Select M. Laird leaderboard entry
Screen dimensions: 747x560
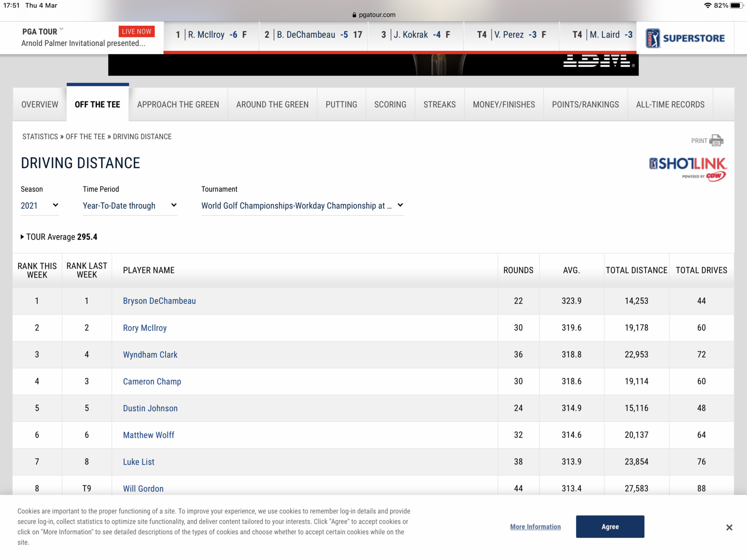(x=598, y=35)
